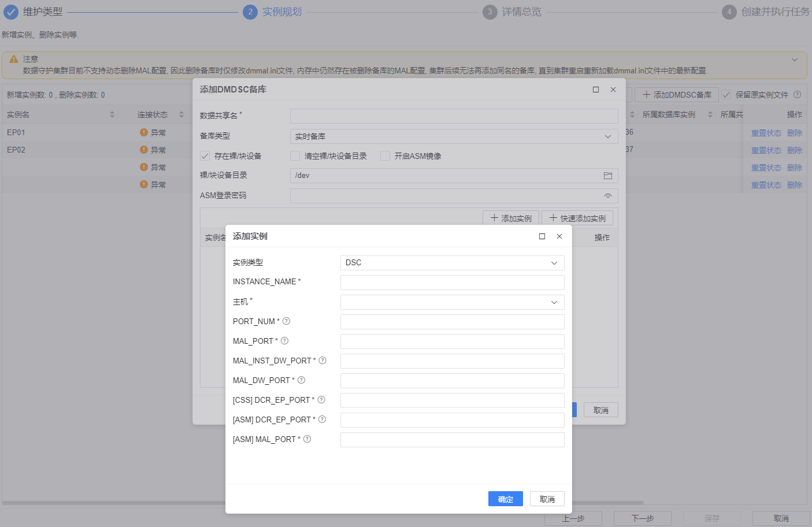Click the MAL_INST_DW_PORT input field
Image resolution: width=812 pixels, height=527 pixels.
click(x=453, y=361)
